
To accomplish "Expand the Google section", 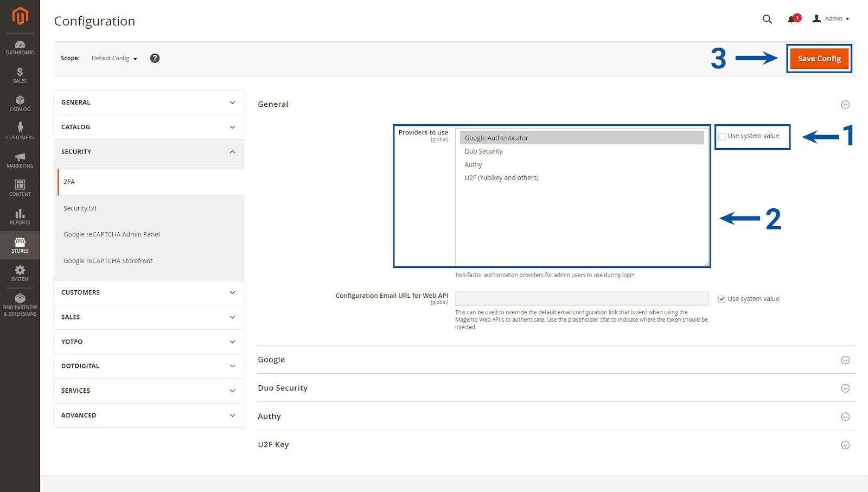I will coord(845,360).
